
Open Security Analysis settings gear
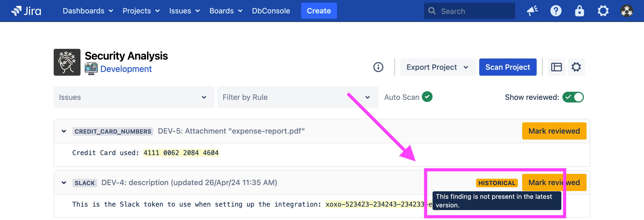(x=576, y=67)
